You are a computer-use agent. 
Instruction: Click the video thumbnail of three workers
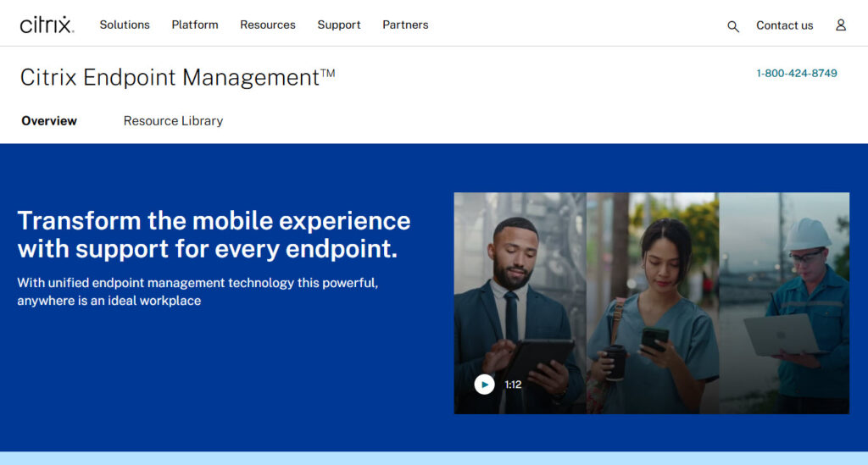pyautogui.click(x=652, y=303)
